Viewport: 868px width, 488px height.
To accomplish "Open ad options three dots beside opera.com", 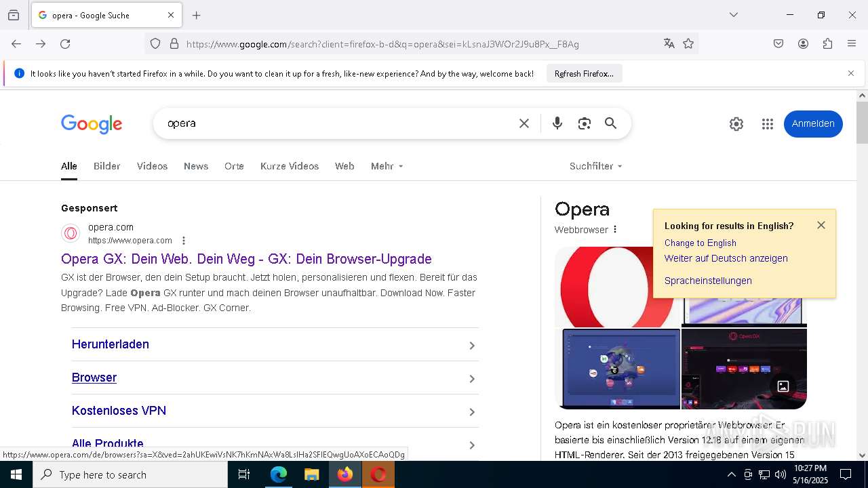I will (184, 241).
